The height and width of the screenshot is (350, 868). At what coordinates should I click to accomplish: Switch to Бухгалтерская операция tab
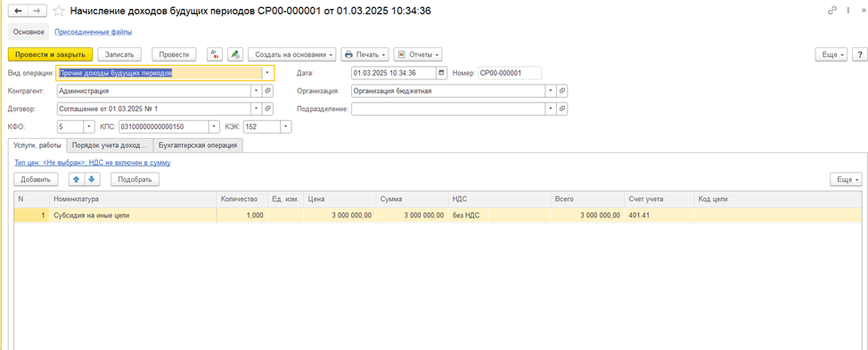[x=198, y=145]
